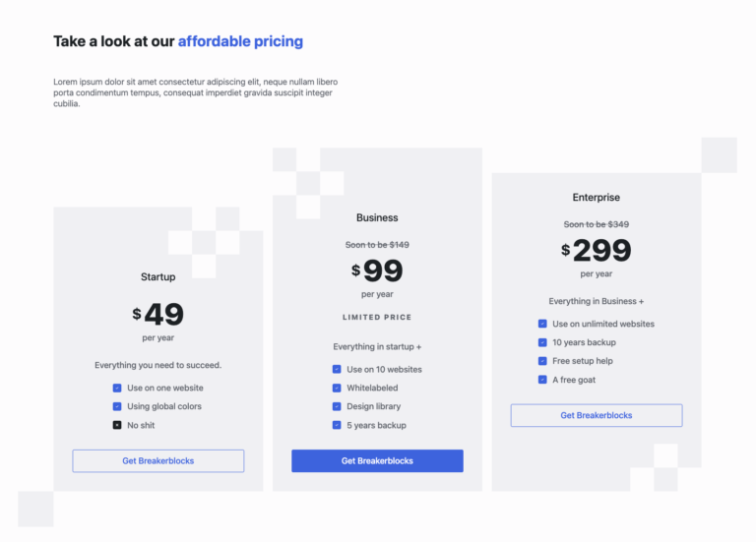Select the Startup plan title
756x542 pixels.
coord(157,276)
